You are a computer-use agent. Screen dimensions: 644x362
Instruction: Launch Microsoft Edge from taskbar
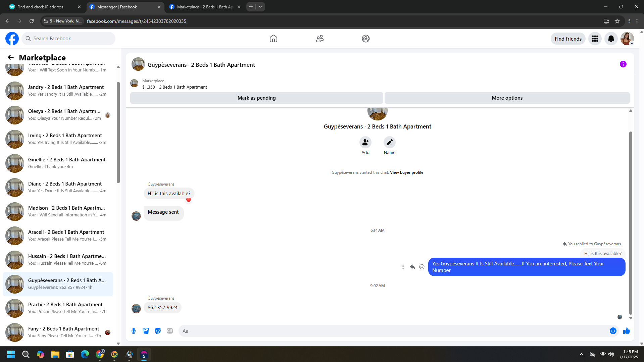click(x=85, y=354)
